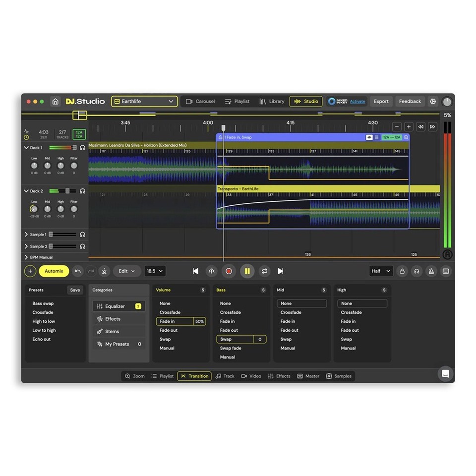This screenshot has width=476, height=476.
Task: Collapse the Deck 2 section
Action: tap(26, 191)
